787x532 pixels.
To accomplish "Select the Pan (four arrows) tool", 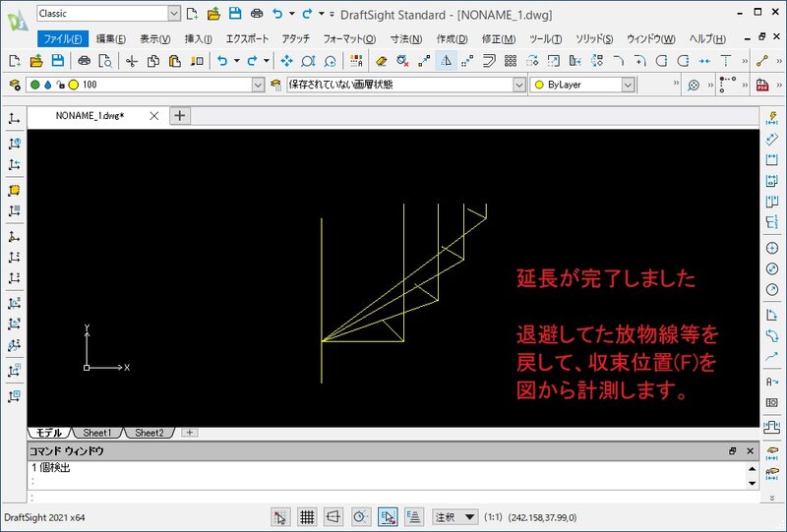I will point(286,61).
